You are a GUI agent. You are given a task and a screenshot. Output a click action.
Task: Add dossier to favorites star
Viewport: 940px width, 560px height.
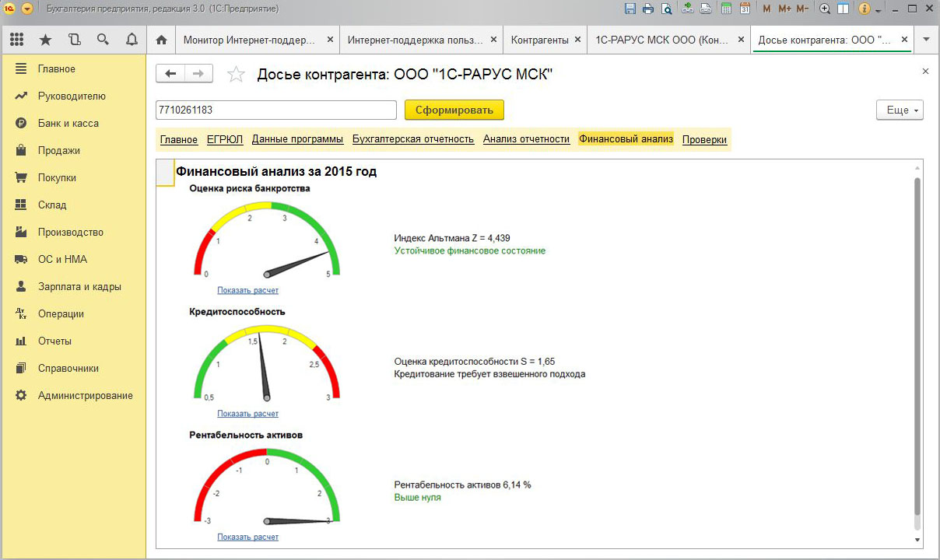[236, 74]
